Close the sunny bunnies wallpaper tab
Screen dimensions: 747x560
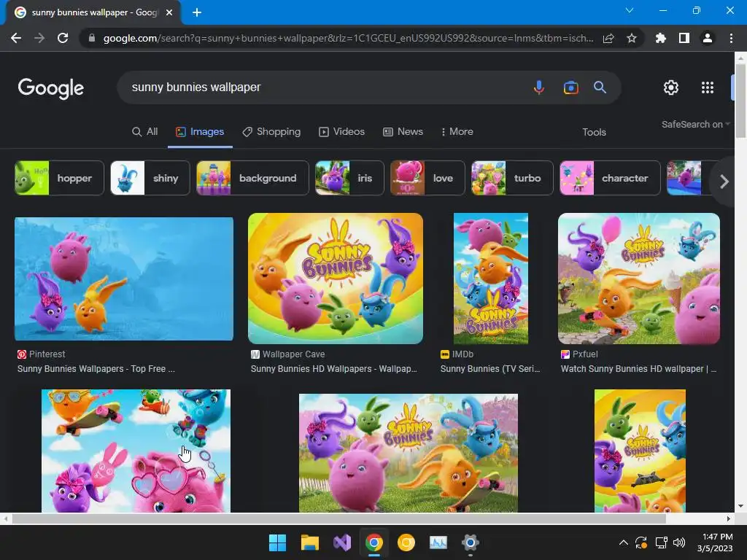click(169, 12)
